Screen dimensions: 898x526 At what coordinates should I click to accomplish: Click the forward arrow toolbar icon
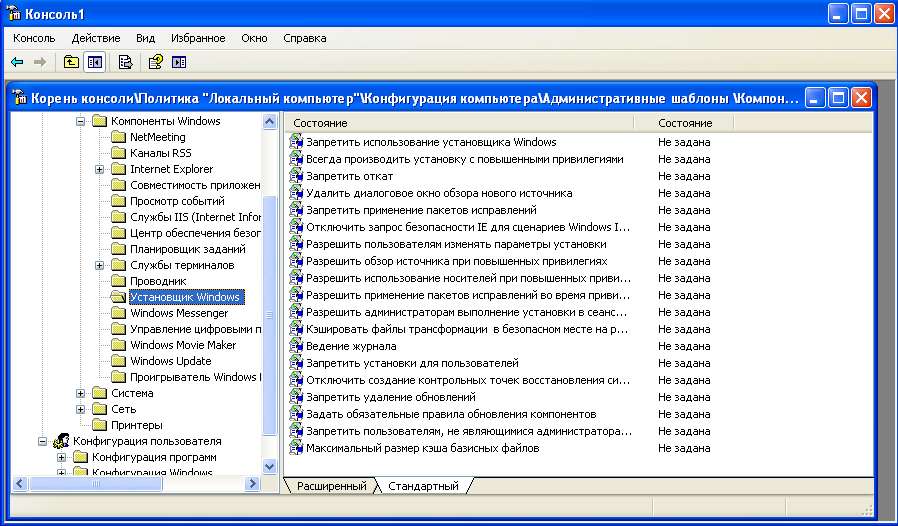click(x=40, y=62)
